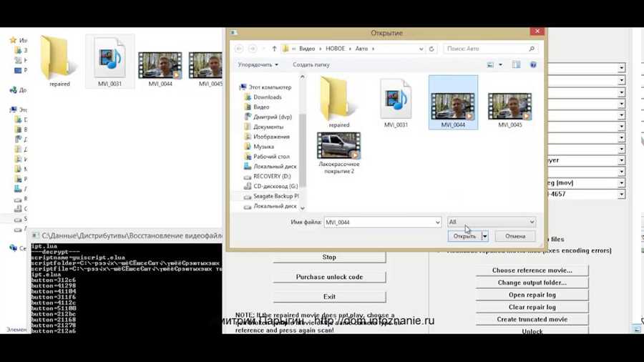Refresh the Авто folder listing
This screenshot has height=362, width=644.
[x=431, y=49]
